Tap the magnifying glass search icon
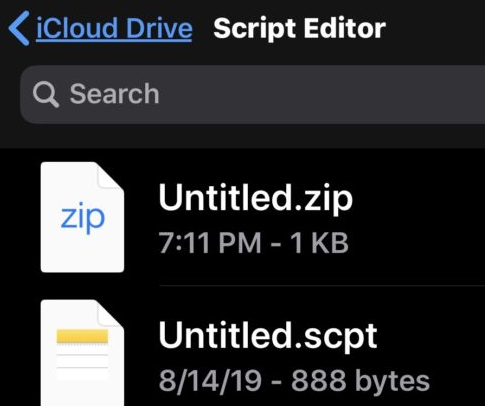The image size is (485, 406). coord(46,95)
